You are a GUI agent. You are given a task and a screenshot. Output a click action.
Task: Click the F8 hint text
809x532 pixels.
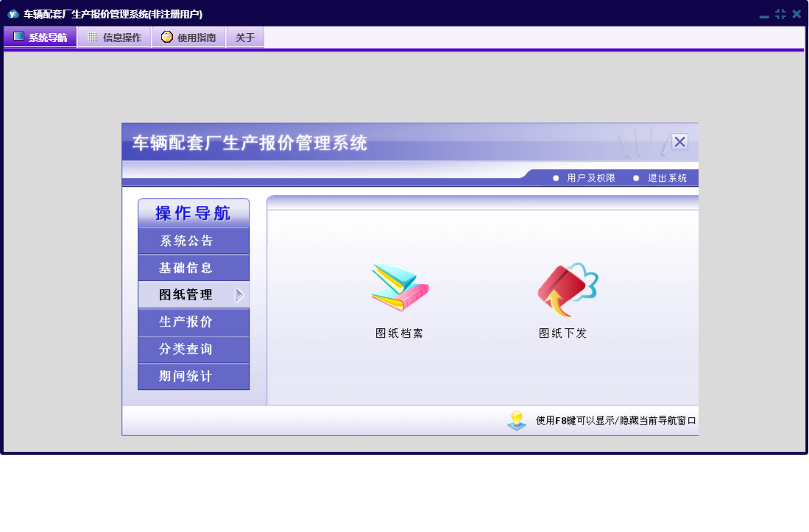pos(615,421)
